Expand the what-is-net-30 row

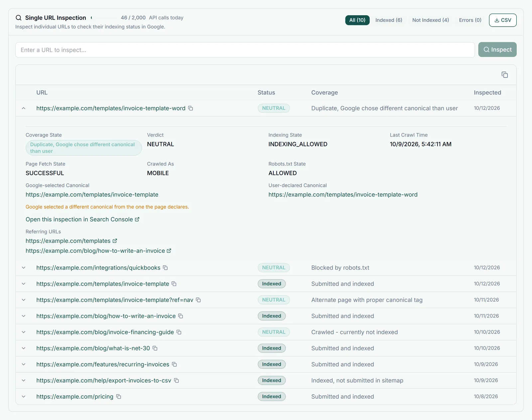24,349
